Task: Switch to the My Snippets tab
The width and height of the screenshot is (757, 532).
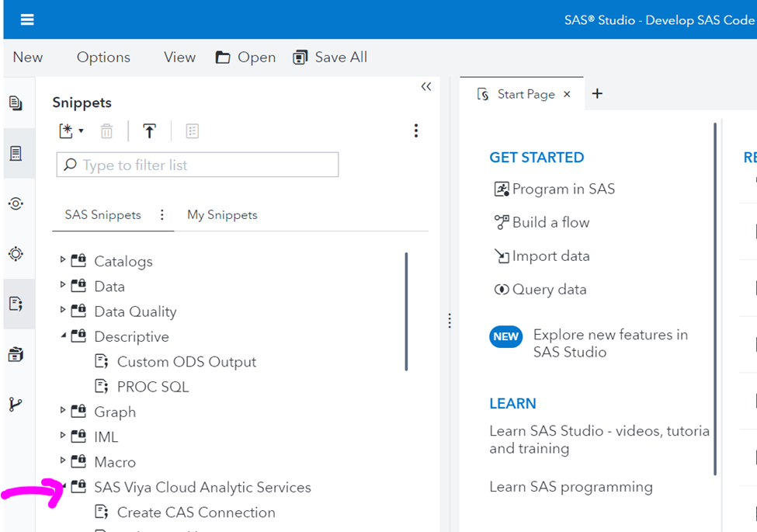Action: pyautogui.click(x=222, y=215)
